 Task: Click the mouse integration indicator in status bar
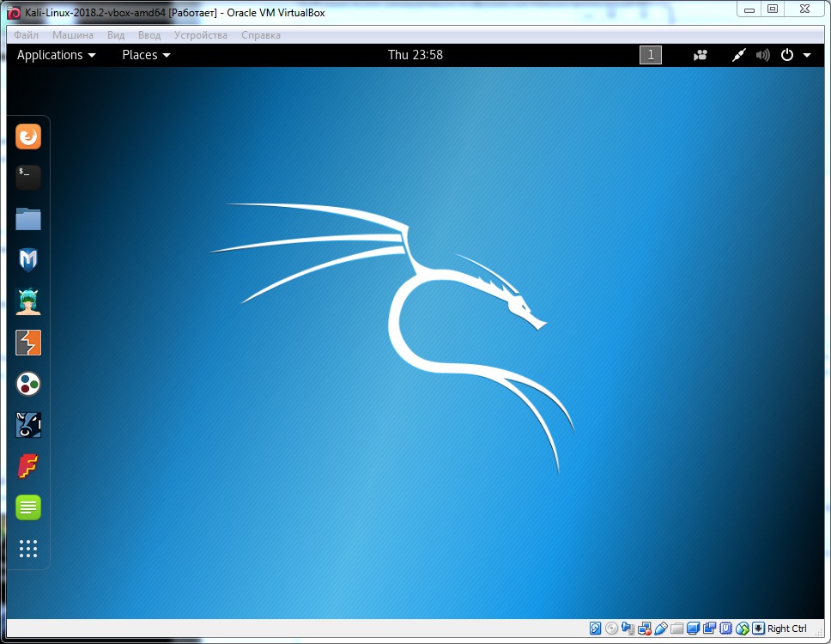click(743, 629)
